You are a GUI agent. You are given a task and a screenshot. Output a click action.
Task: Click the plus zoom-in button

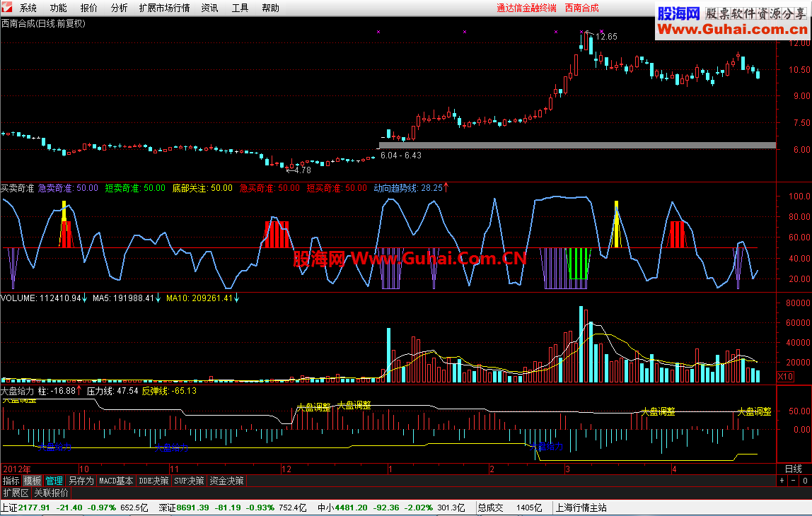coord(782,481)
